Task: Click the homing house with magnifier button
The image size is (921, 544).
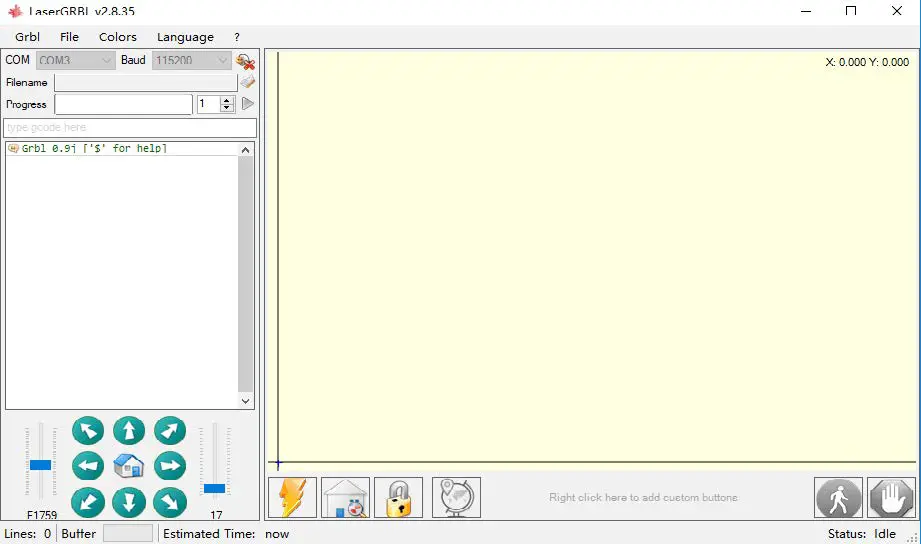Action: point(345,498)
